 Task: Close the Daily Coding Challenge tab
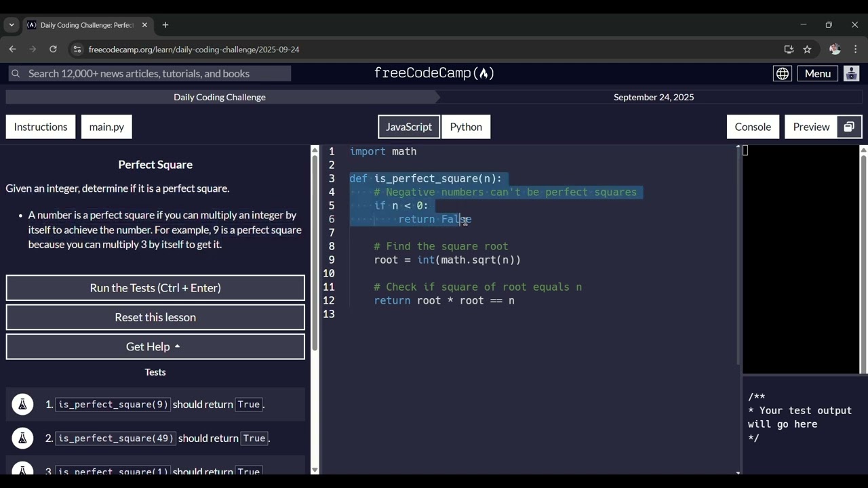coord(144,25)
